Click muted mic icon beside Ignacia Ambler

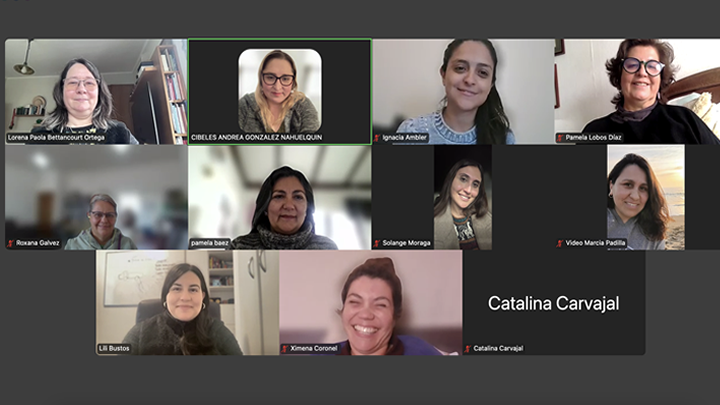(377, 137)
